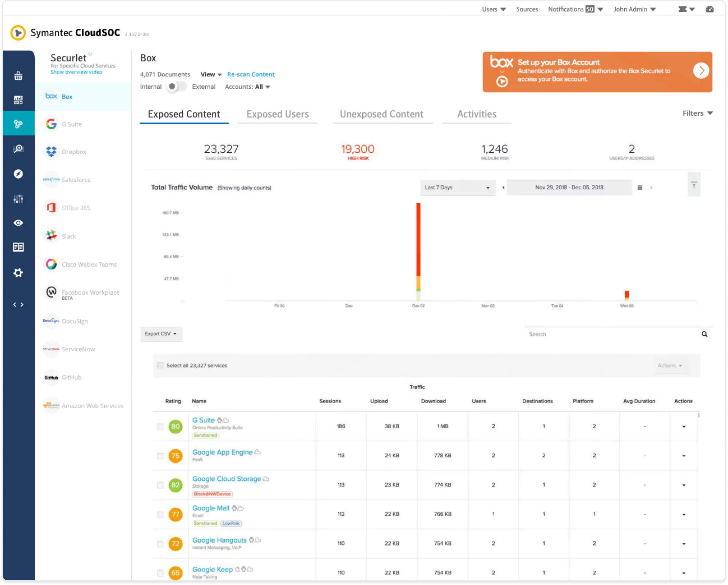Select the ServiceNow securlet logo
The height and width of the screenshot is (585, 728).
click(x=51, y=349)
